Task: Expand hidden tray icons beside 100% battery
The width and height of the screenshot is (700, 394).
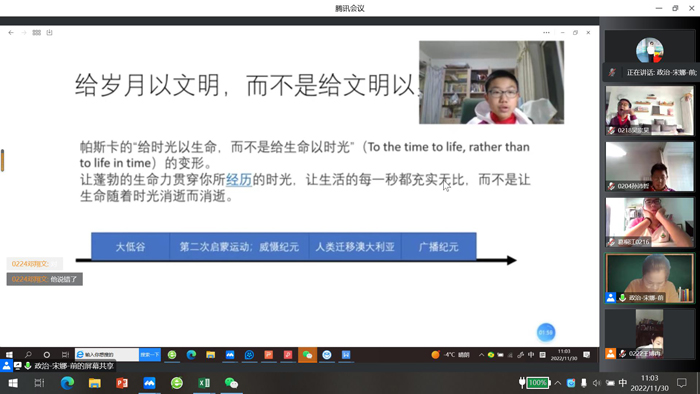Action: coord(558,383)
